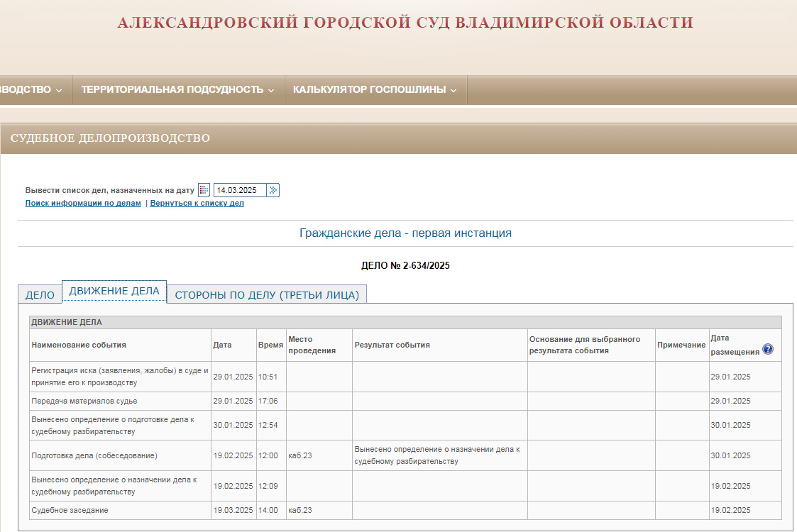Click the time value 12:54
The height and width of the screenshot is (532, 797).
[268, 425]
